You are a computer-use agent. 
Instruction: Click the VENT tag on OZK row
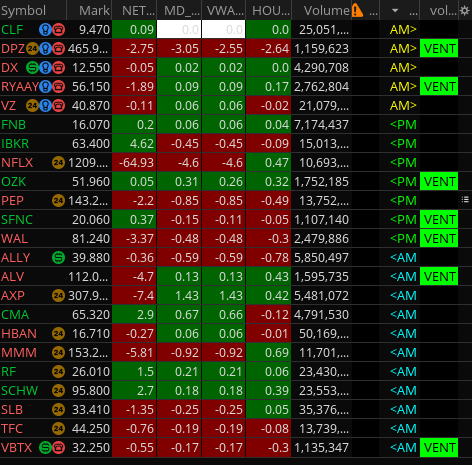click(439, 182)
